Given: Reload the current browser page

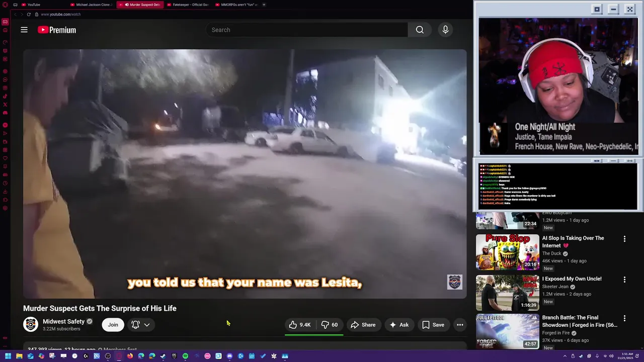Looking at the screenshot, I should [29, 14].
